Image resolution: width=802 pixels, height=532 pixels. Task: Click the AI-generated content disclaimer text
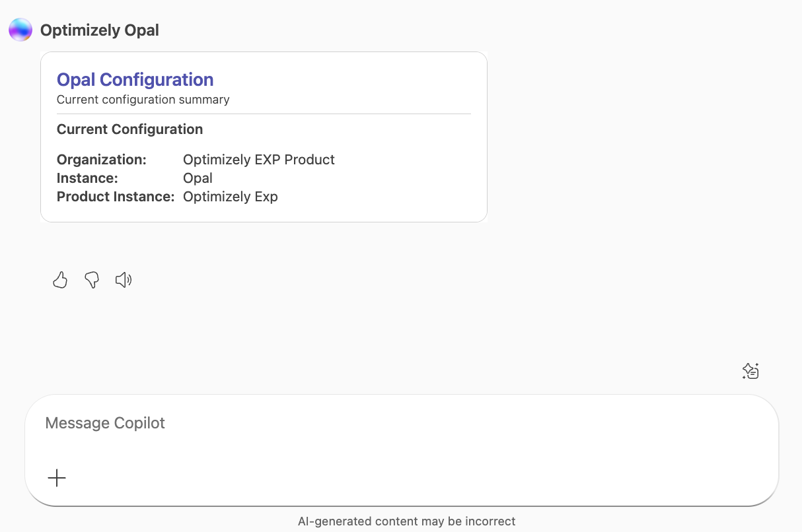pos(406,521)
